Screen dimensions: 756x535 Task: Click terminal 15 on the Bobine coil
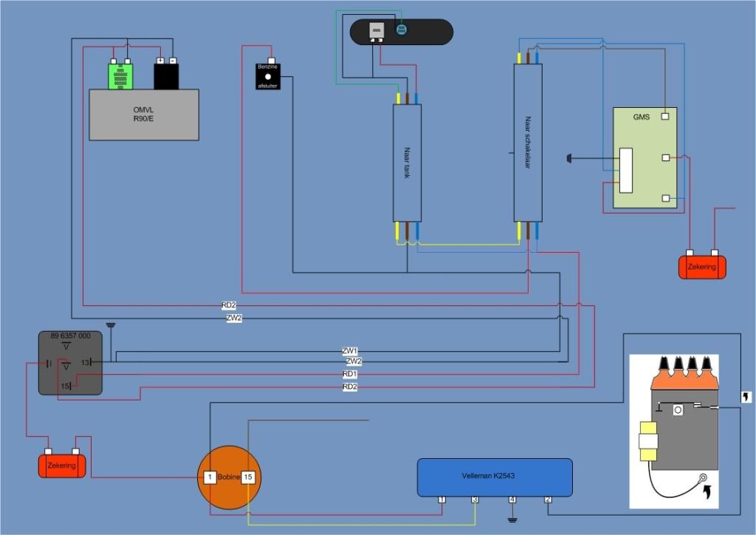click(248, 477)
